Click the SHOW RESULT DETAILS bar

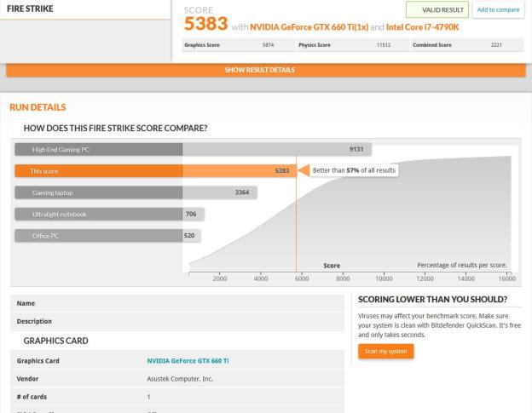tap(266, 70)
